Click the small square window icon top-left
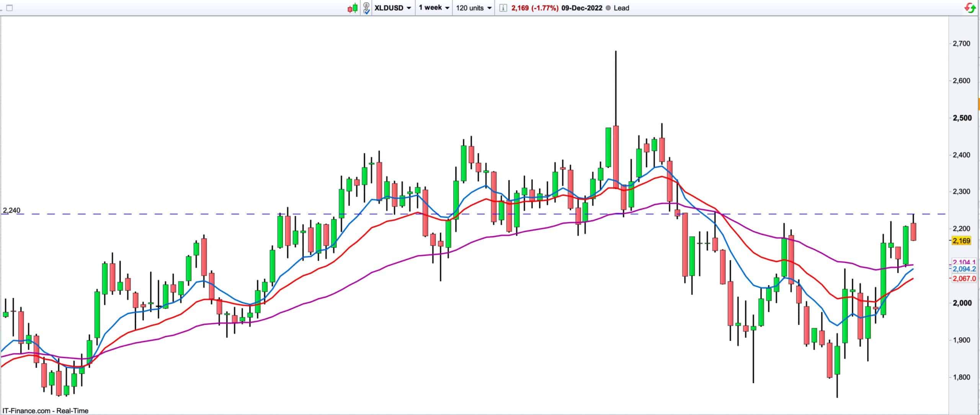This screenshot has height=415, width=980. point(10,8)
